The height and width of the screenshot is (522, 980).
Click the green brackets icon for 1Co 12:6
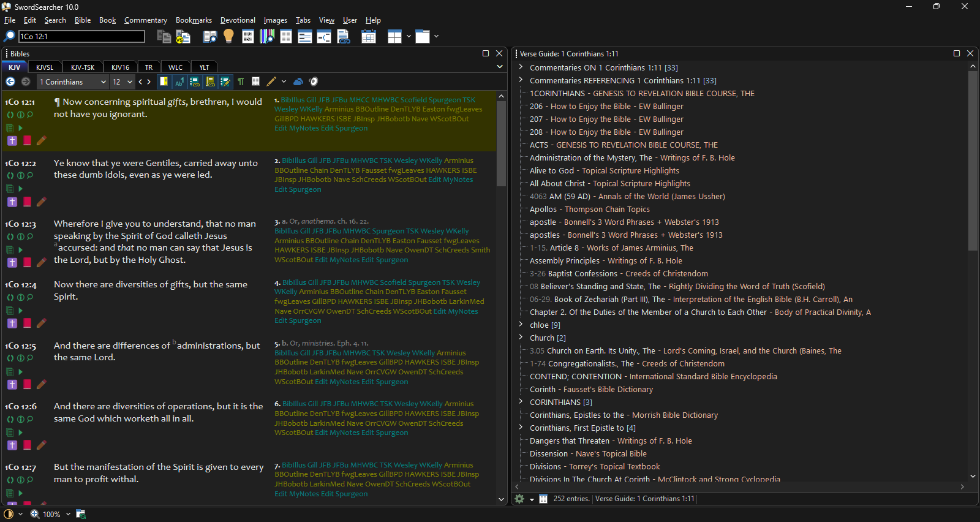click(x=10, y=419)
